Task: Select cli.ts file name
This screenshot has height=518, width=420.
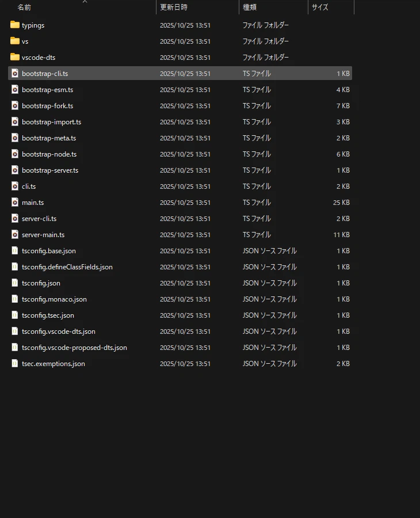Action: coord(29,186)
